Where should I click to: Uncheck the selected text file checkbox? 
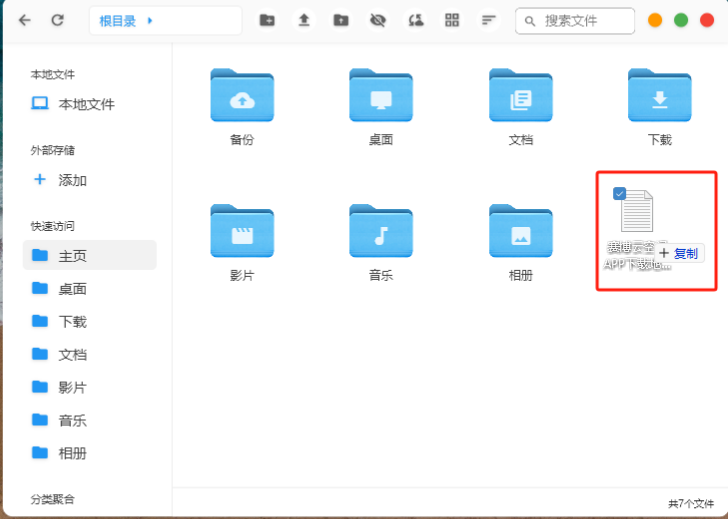tap(620, 194)
